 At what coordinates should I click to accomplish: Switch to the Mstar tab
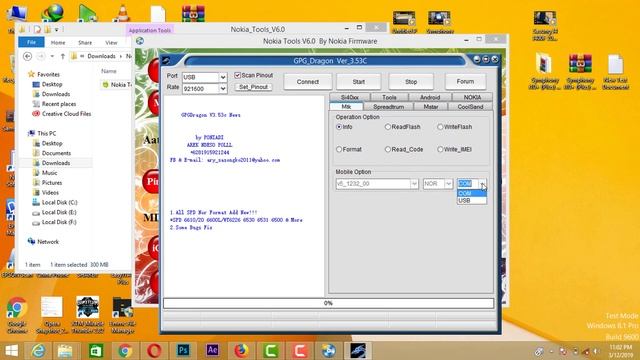(x=431, y=107)
